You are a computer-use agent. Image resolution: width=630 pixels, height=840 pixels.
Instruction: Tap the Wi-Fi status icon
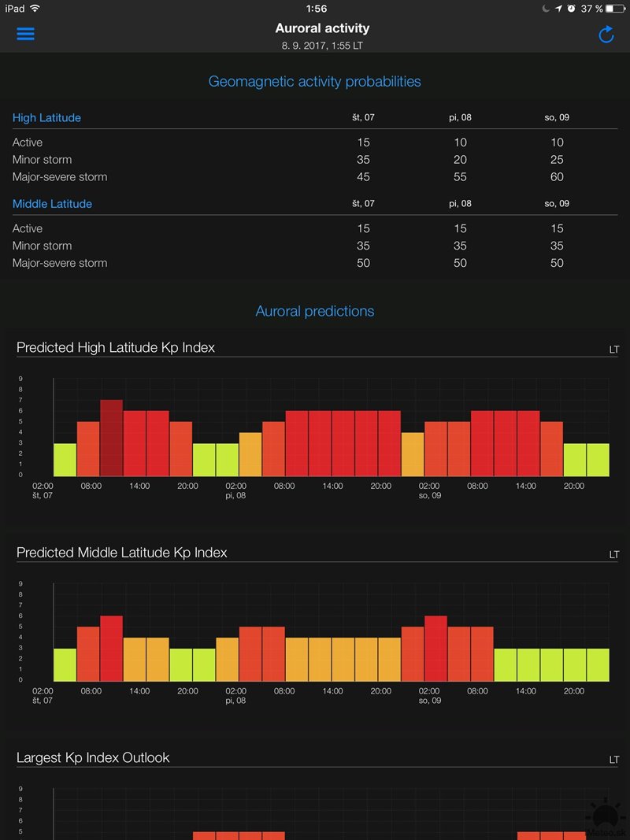click(x=35, y=9)
